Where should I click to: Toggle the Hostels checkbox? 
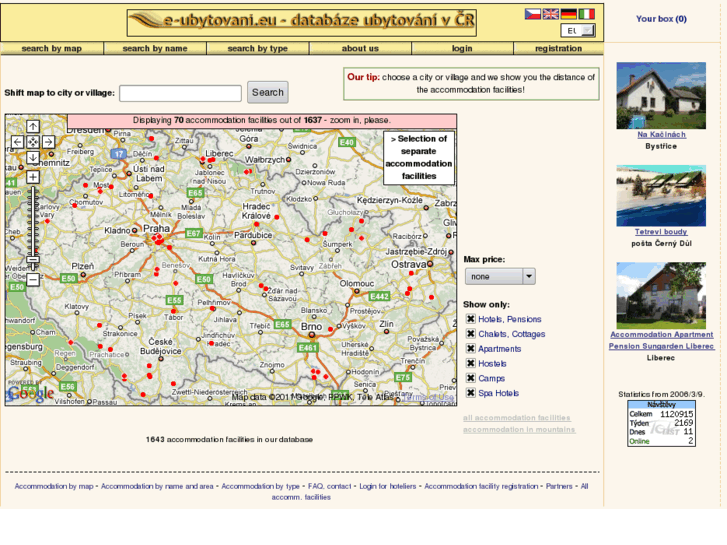(471, 363)
